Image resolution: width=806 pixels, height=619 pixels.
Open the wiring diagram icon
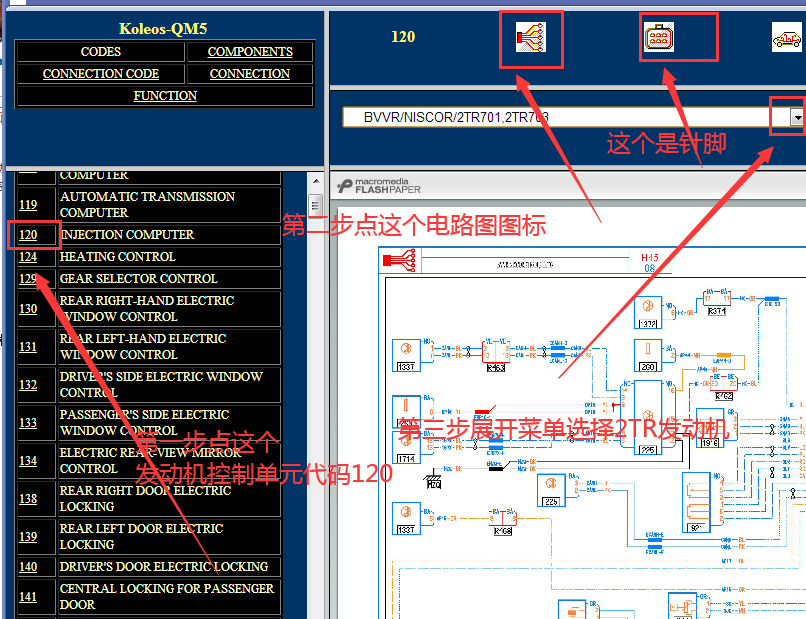pos(530,38)
